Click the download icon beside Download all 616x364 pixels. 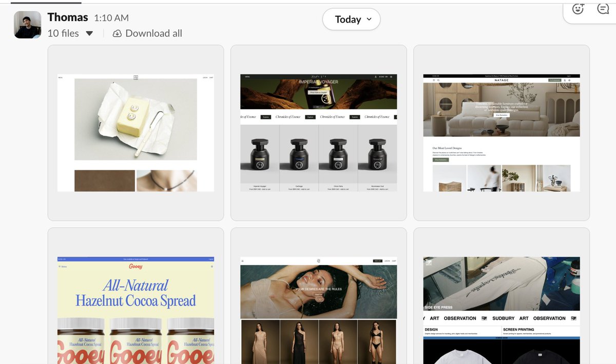(117, 33)
